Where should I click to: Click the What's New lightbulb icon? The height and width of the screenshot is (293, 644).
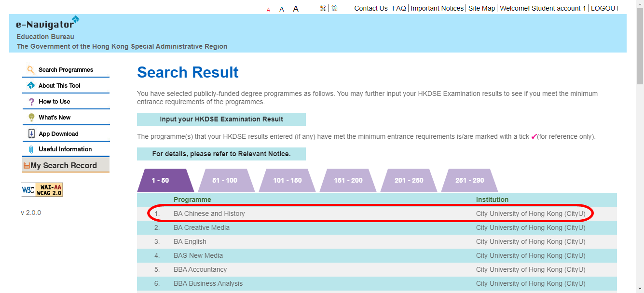click(x=31, y=118)
